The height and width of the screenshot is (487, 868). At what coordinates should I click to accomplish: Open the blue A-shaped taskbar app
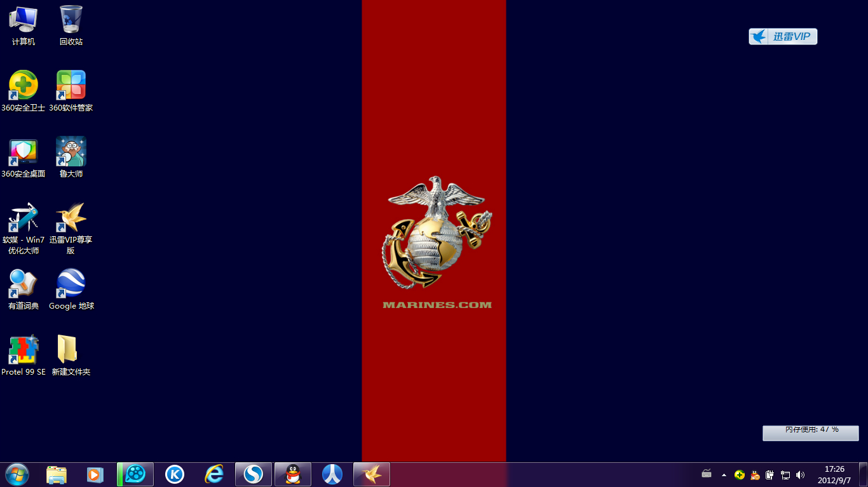tap(332, 474)
